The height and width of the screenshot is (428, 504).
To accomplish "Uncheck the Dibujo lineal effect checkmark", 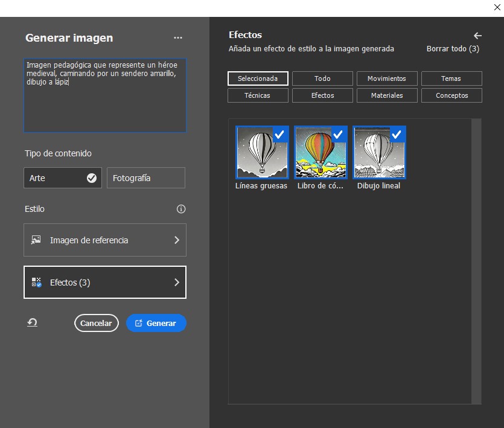I will (397, 135).
